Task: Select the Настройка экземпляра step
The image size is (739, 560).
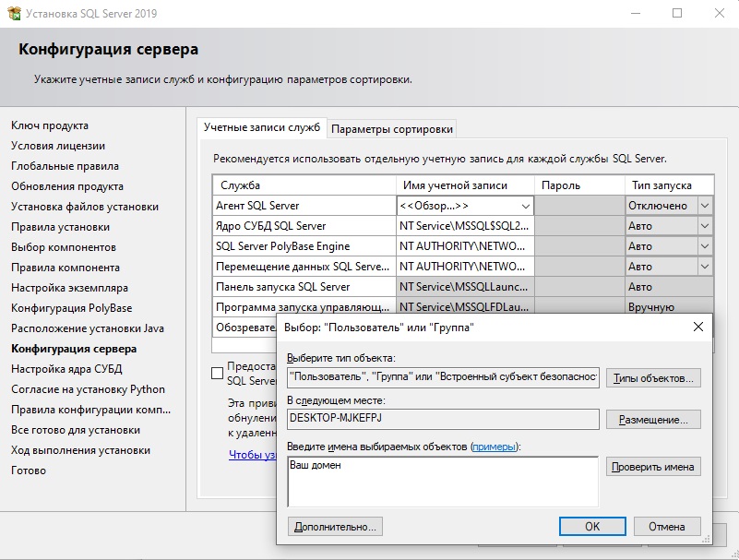Action: (x=70, y=288)
